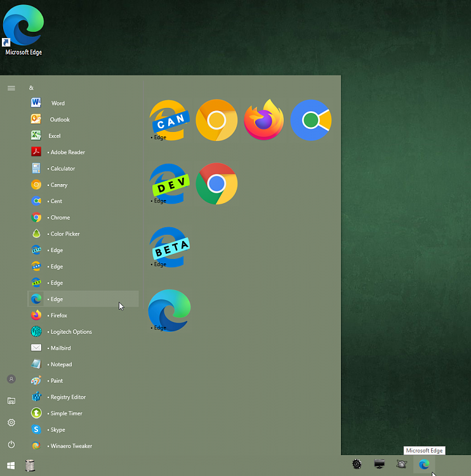Expand the Start menu hamburger navigation
The width and height of the screenshot is (471, 476).
[11, 88]
